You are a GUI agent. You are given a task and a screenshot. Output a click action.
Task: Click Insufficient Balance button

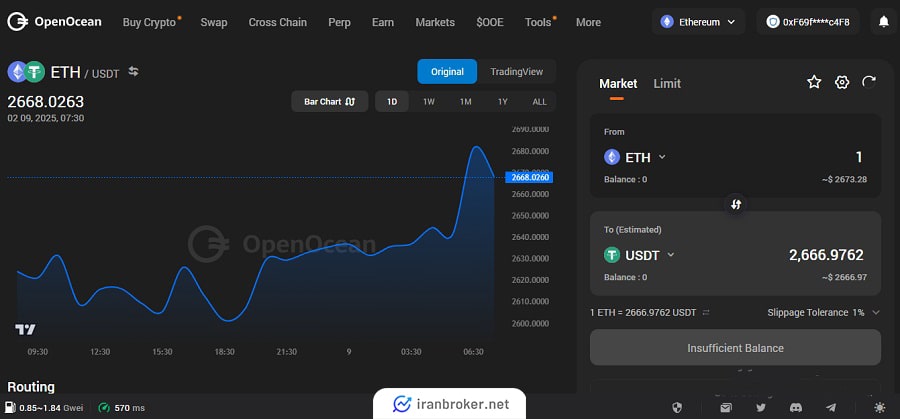(735, 347)
